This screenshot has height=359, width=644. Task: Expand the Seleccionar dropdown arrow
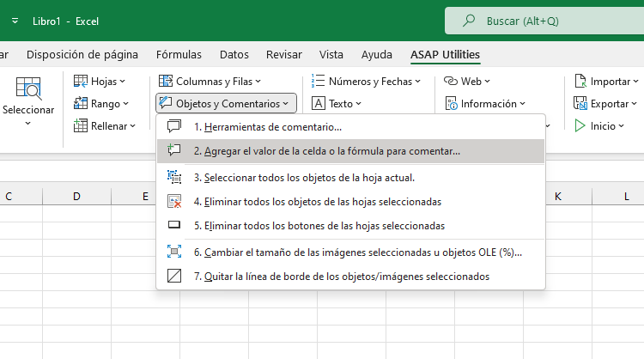(28, 123)
